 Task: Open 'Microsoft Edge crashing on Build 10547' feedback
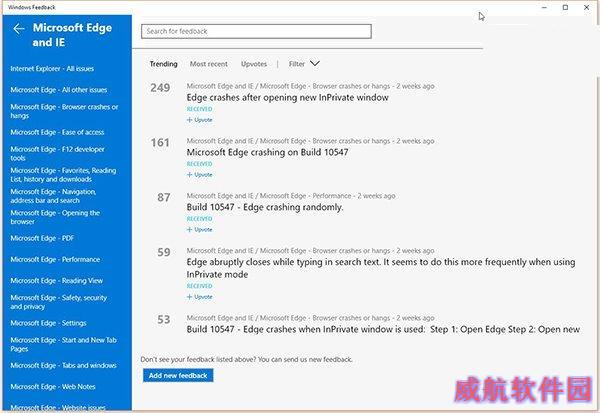point(267,152)
